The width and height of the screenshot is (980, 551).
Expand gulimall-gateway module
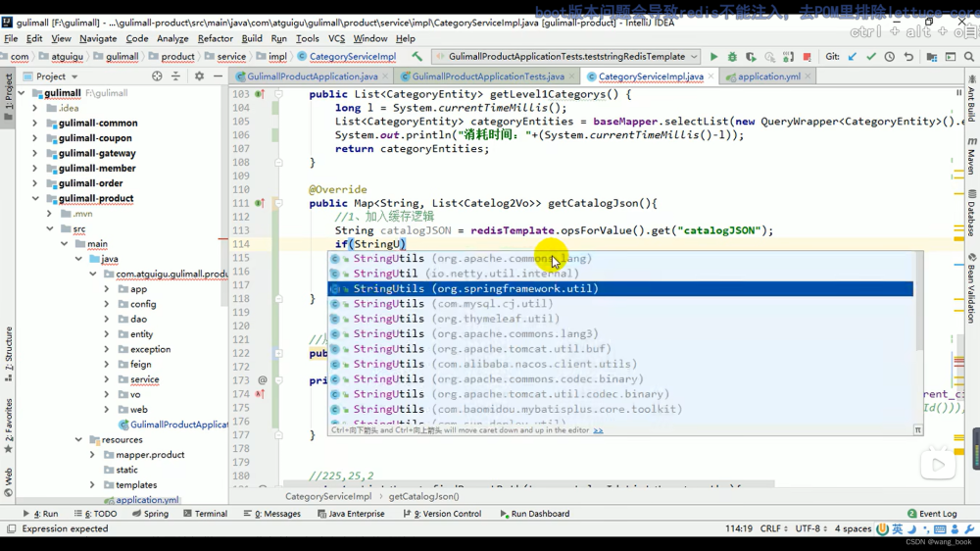(x=35, y=153)
